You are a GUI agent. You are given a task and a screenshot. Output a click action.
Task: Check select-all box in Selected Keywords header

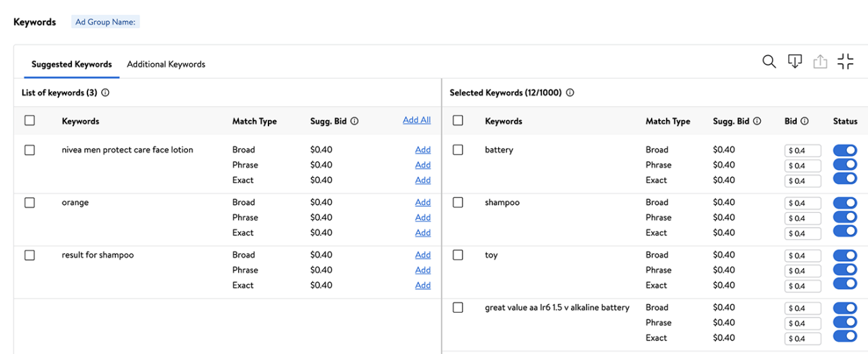click(458, 121)
